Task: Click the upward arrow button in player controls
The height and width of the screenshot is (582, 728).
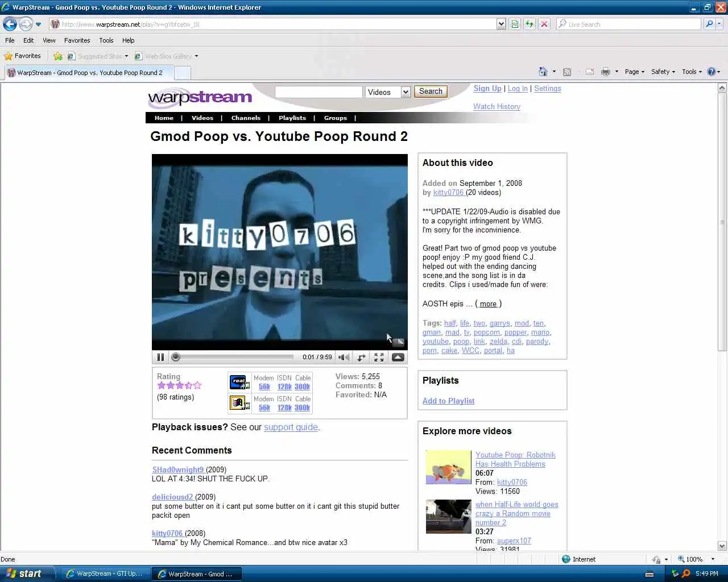Action: coord(398,357)
